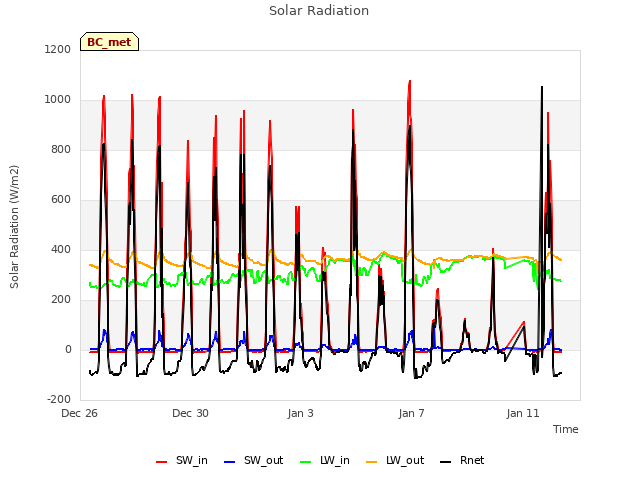Click the 0 y-axis tick label
The width and height of the screenshot is (640, 480).
click(x=68, y=350)
